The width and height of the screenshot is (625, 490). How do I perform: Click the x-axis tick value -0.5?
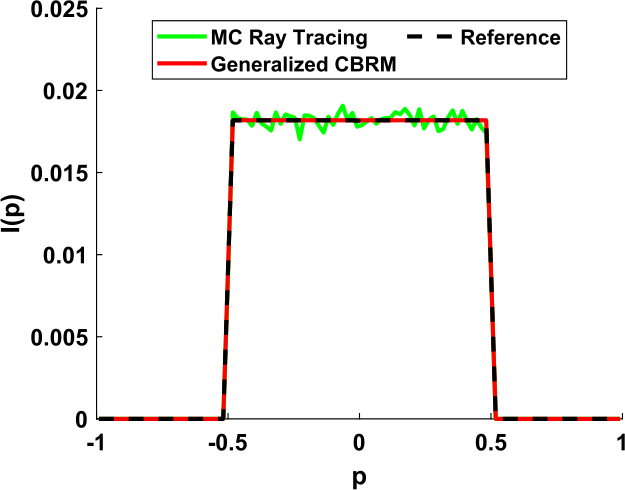226,443
